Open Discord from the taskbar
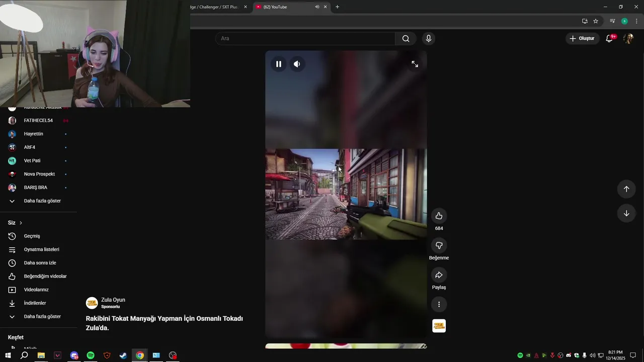This screenshot has width=644, height=362. 74,355
